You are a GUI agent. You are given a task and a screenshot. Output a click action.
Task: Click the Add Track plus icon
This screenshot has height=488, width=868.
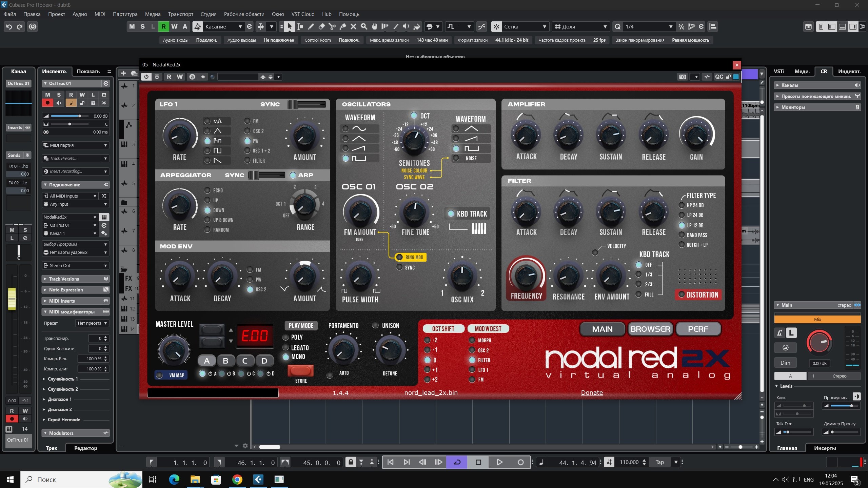[123, 73]
